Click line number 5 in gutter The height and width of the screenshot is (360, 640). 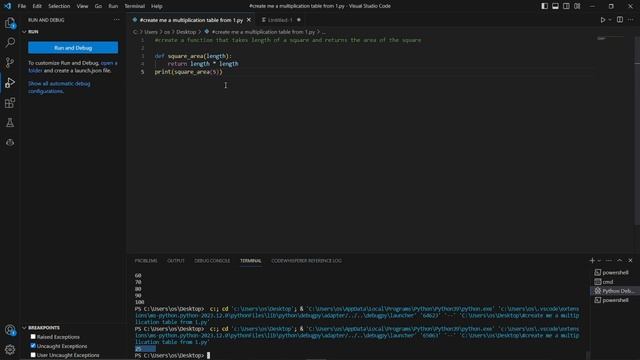click(x=142, y=72)
